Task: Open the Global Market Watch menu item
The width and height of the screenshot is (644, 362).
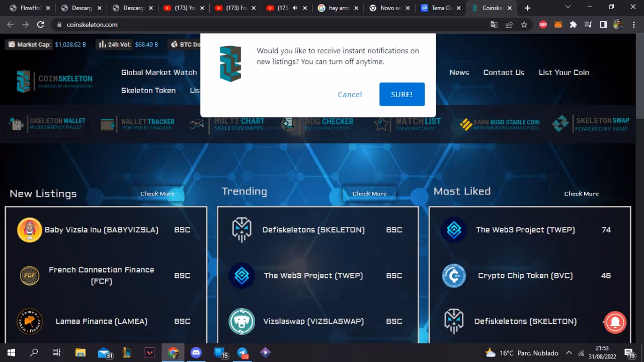Action: [159, 73]
